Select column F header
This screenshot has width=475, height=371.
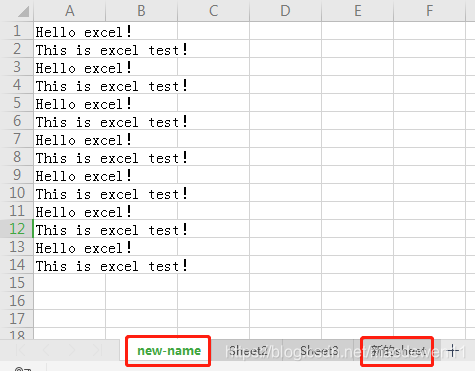430,11
